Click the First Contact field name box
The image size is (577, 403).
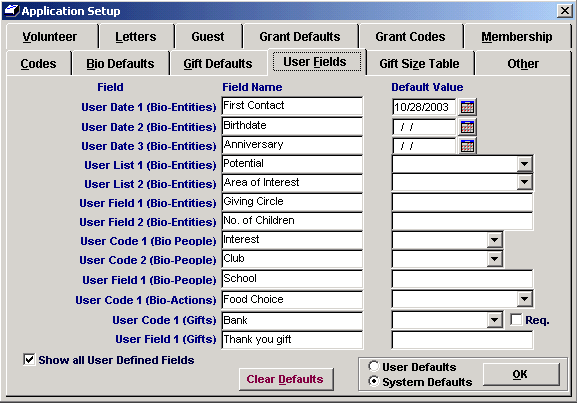292,106
